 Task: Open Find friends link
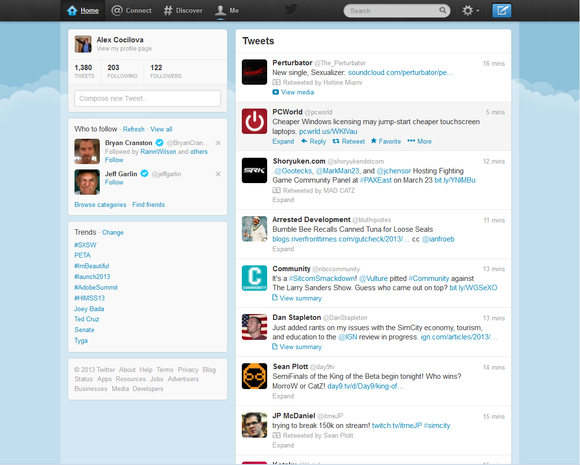148,205
